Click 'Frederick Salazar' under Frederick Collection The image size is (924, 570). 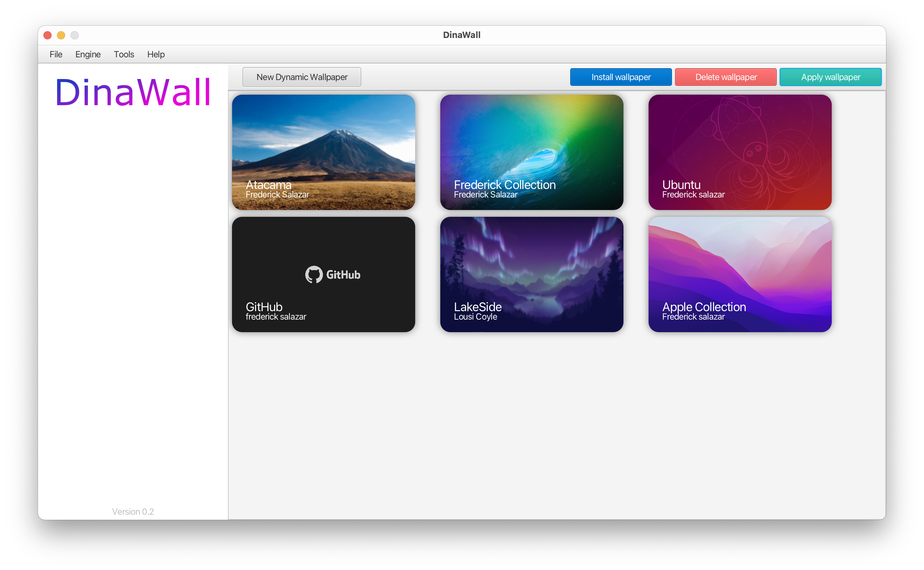click(486, 194)
